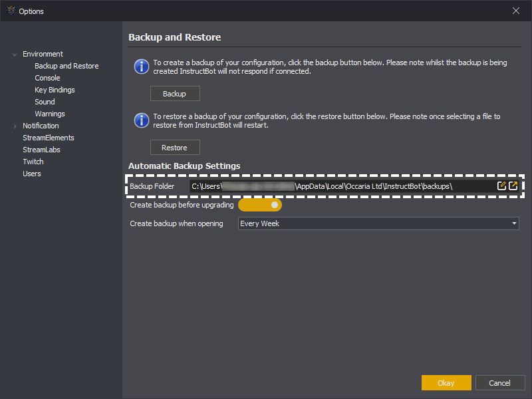
Task: Click the Create backup when opening label
Action: tap(176, 223)
